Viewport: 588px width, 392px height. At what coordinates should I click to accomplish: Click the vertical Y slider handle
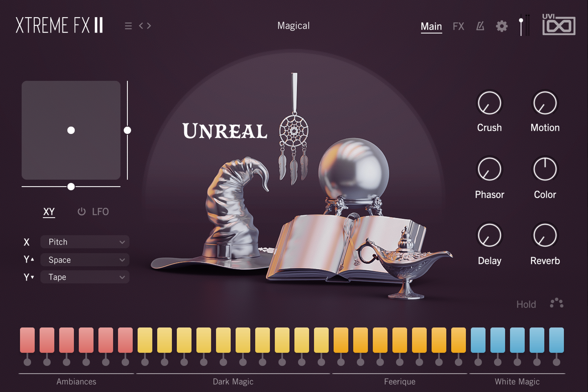pyautogui.click(x=127, y=130)
